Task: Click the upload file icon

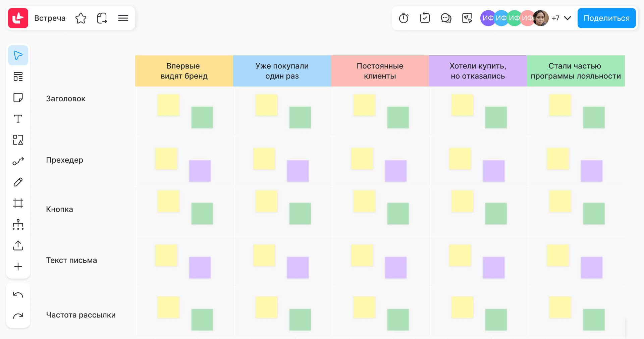Action: (x=18, y=245)
